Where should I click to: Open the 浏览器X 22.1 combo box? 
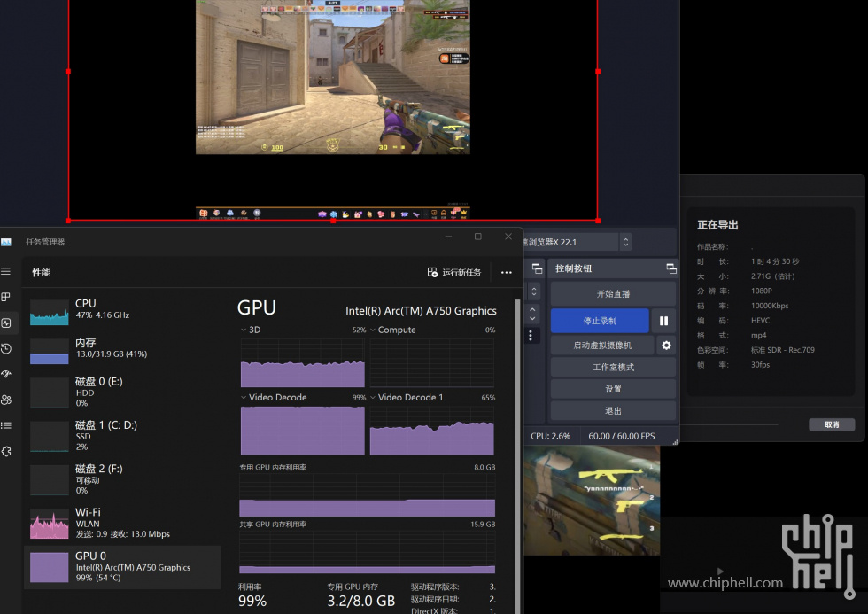pyautogui.click(x=569, y=242)
